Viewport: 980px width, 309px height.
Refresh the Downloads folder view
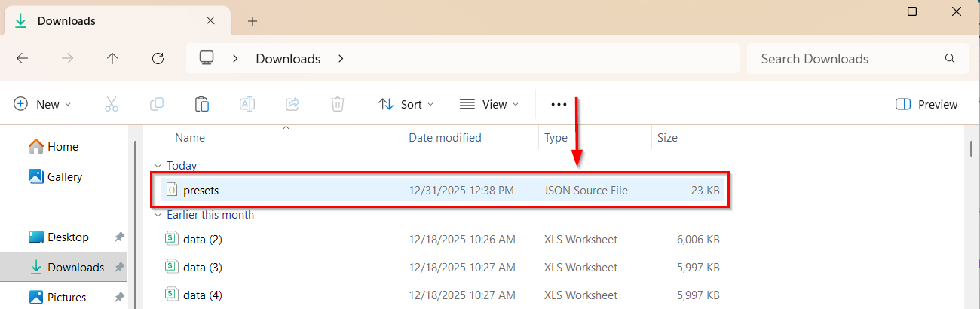[x=158, y=59]
